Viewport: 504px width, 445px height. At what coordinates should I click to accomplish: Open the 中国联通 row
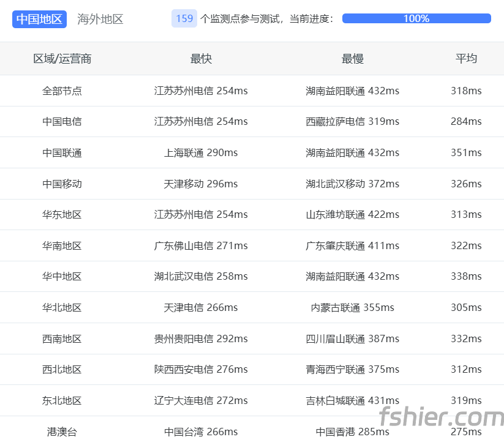click(62, 153)
